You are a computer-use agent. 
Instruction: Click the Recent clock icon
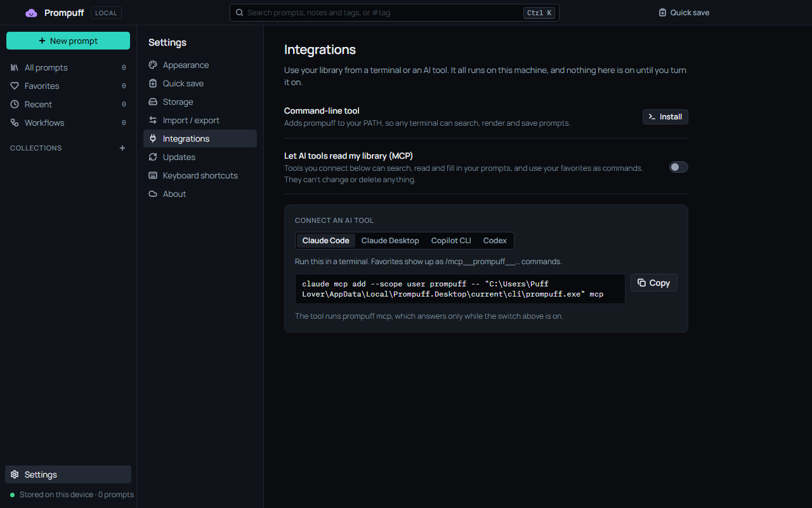15,104
